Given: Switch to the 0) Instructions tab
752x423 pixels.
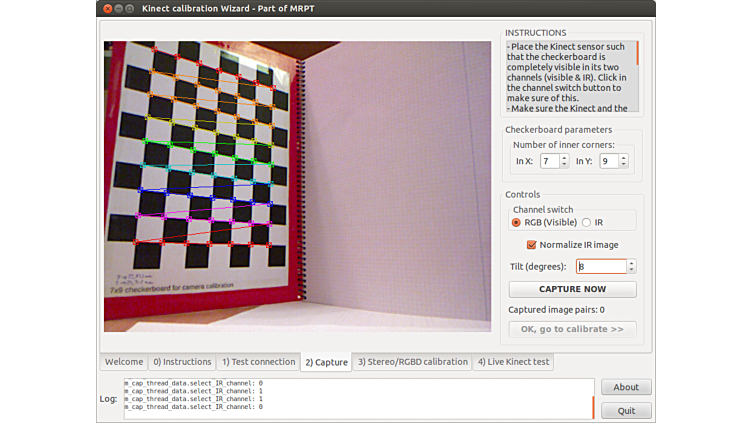Looking at the screenshot, I should click(182, 362).
